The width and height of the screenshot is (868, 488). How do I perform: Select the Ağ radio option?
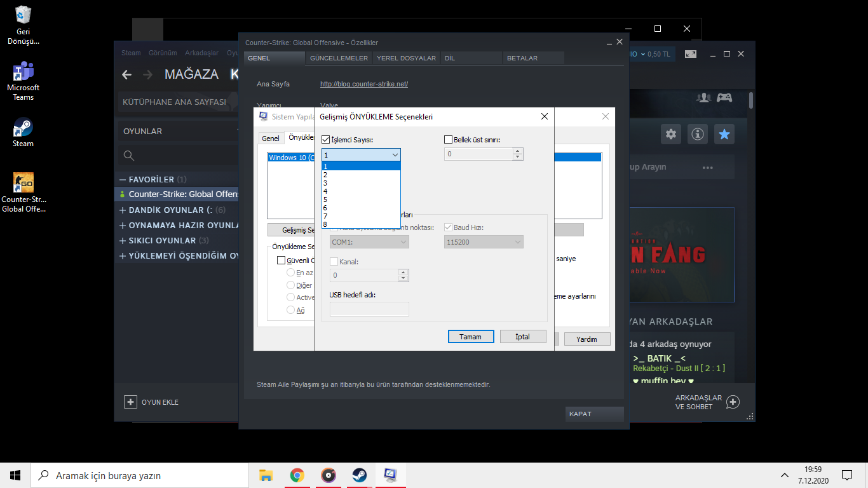coord(291,310)
